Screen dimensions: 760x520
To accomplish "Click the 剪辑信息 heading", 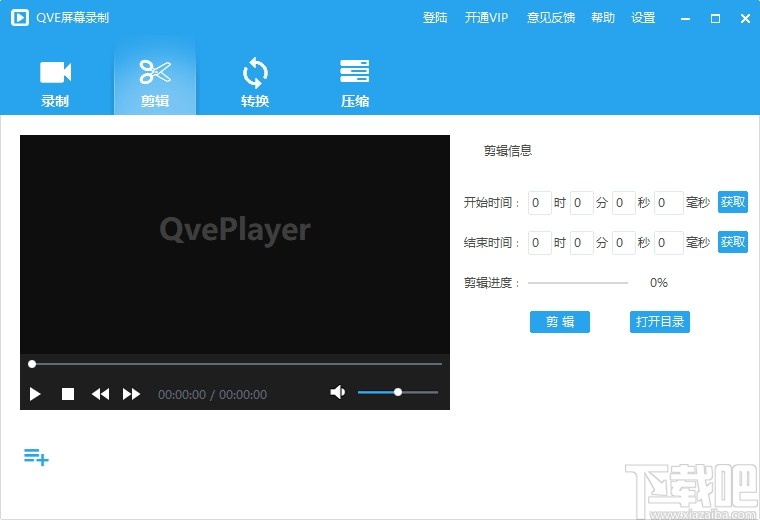I will pyautogui.click(x=507, y=151).
